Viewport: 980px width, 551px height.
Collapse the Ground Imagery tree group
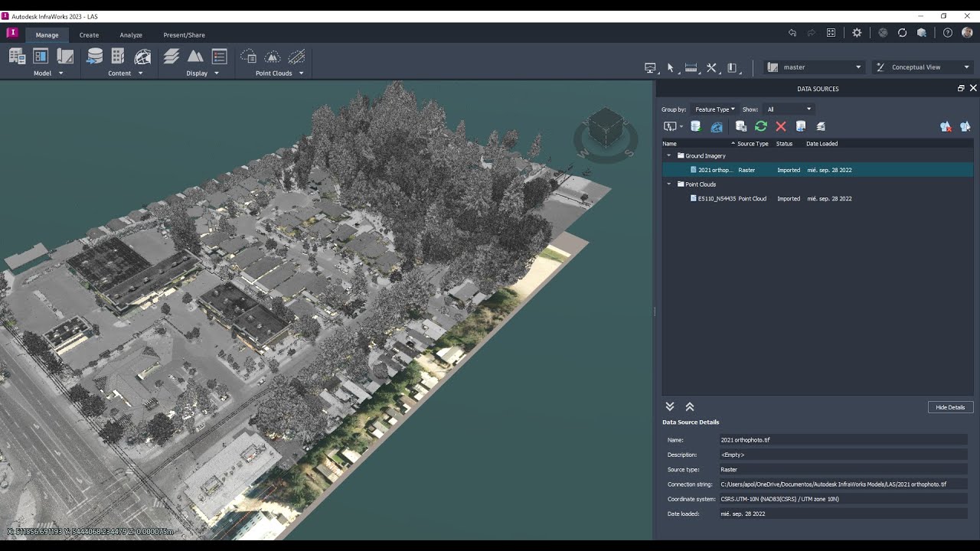click(668, 156)
